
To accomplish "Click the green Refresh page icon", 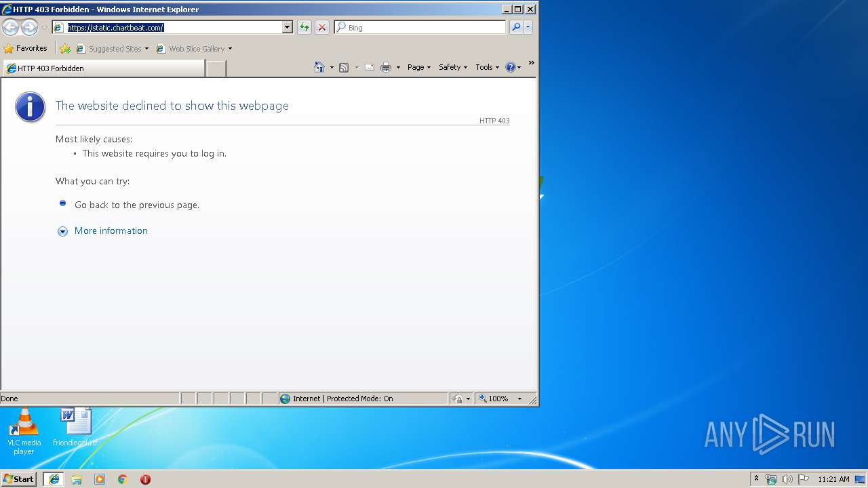I will (304, 27).
